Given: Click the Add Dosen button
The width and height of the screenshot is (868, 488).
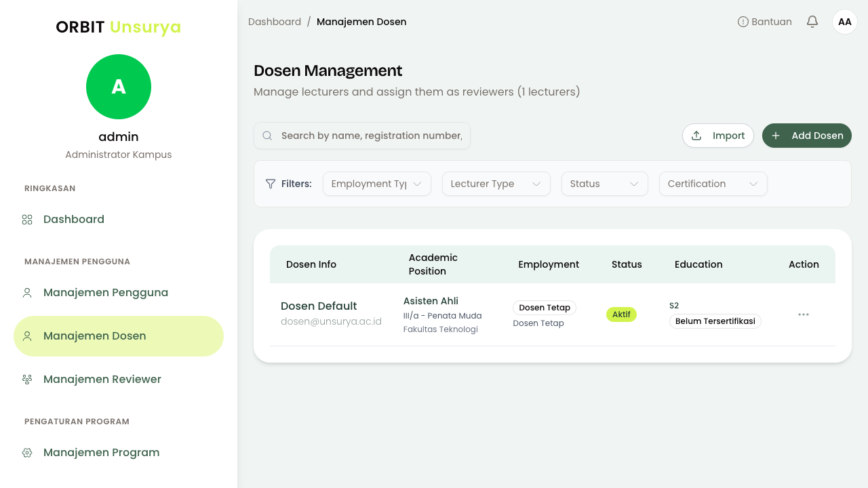Looking at the screenshot, I should click(x=807, y=136).
